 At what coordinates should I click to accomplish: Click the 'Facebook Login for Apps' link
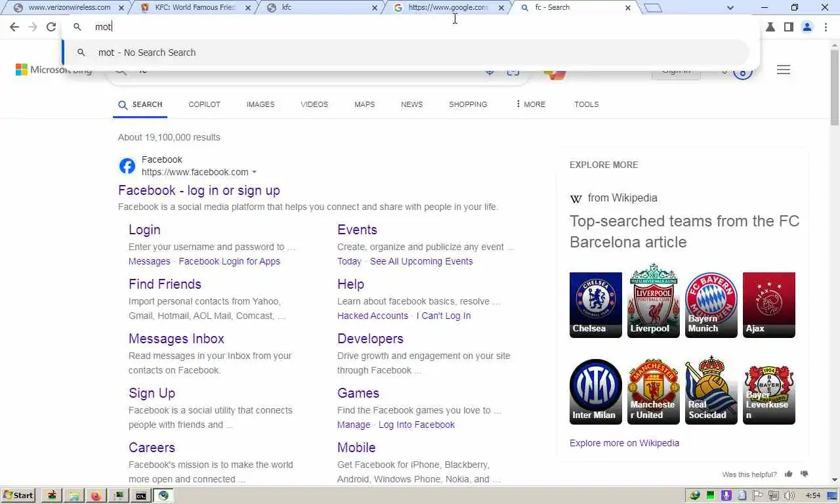pos(229,261)
